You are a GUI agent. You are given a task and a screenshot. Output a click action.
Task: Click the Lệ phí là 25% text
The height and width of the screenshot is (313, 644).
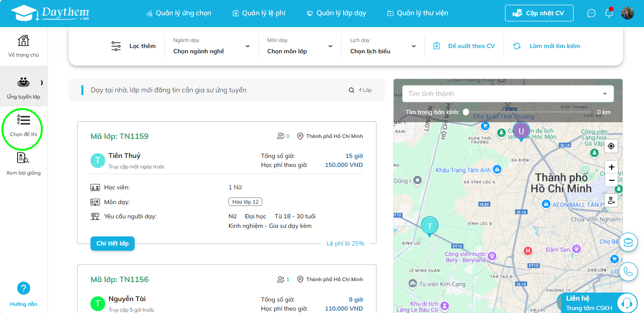point(346,244)
